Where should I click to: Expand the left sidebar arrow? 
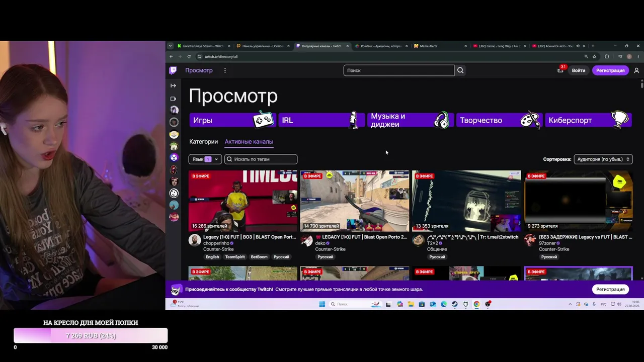point(173,85)
